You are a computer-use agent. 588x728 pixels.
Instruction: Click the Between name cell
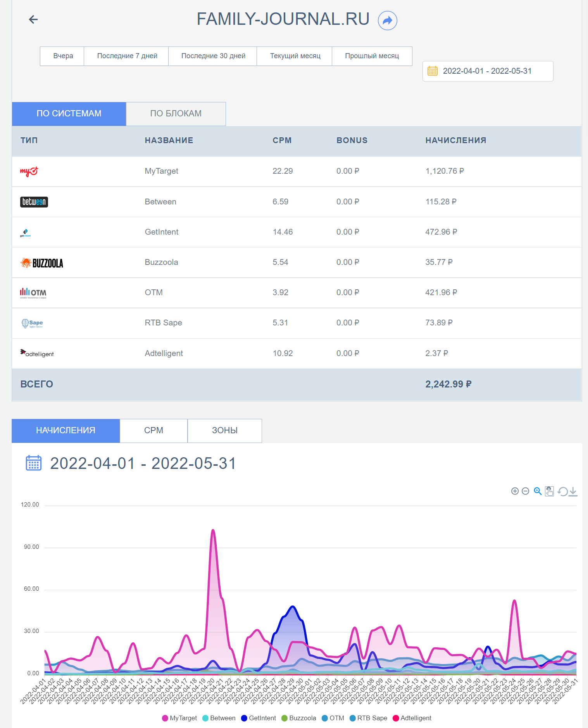(x=160, y=202)
